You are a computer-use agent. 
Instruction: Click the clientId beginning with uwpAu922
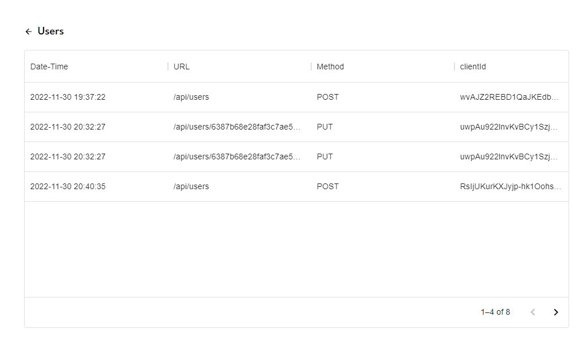[508, 127]
